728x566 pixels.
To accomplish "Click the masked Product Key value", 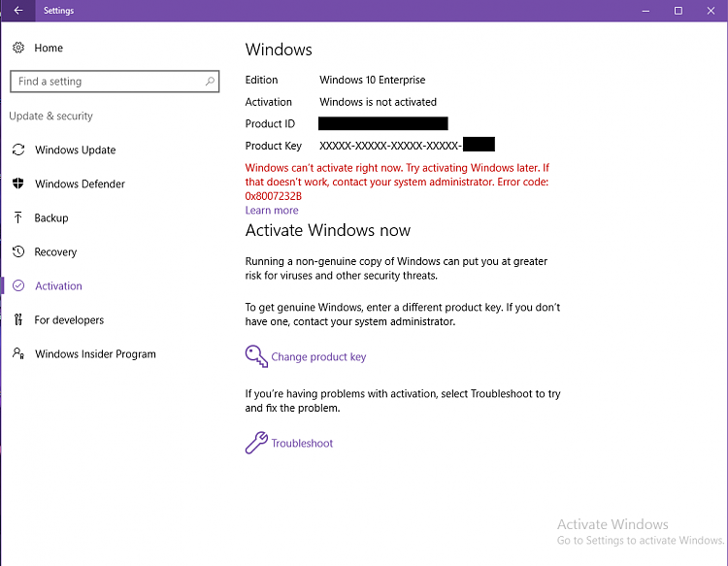I will pos(407,146).
